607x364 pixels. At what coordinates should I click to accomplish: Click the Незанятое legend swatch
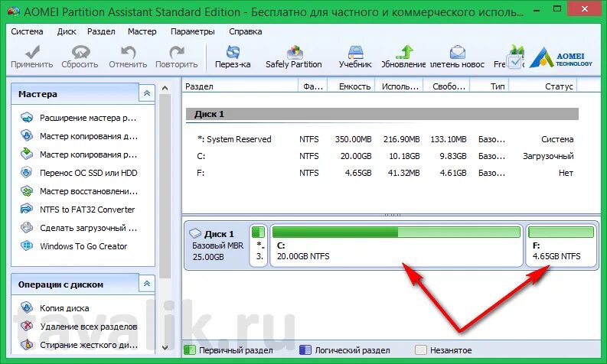coord(420,350)
